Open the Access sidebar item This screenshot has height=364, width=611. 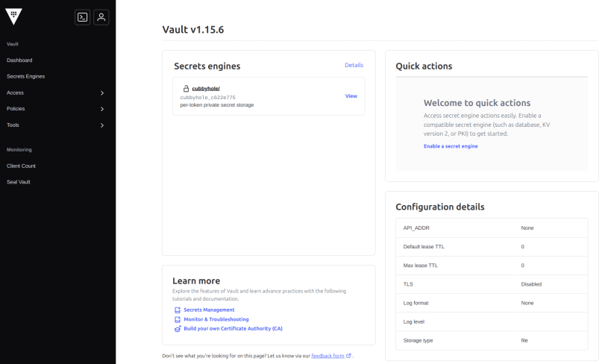[15, 92]
